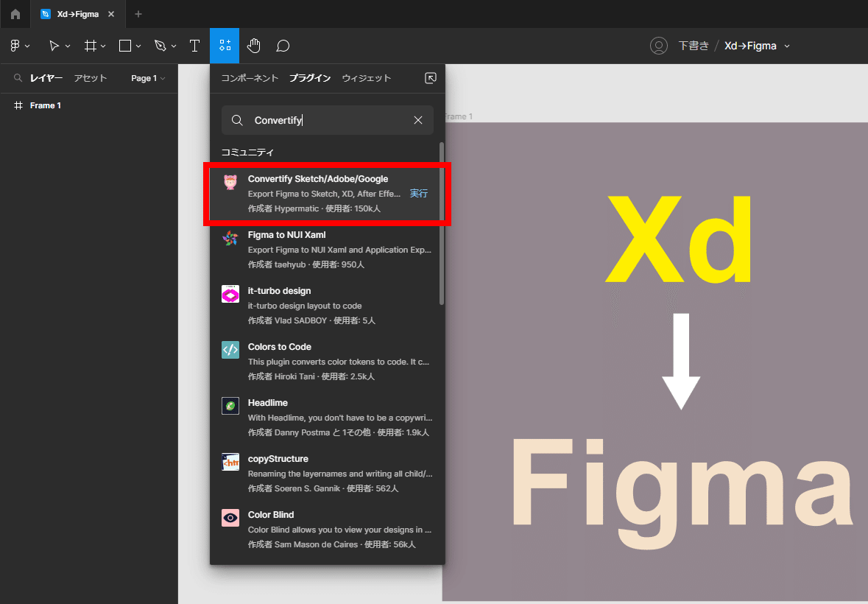Open the Comment tool

point(283,45)
